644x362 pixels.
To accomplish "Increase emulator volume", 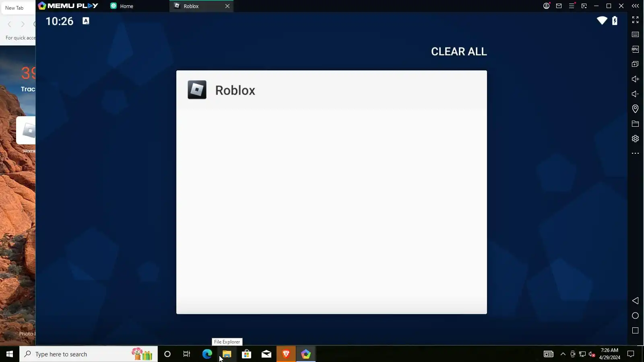I will coord(635,79).
